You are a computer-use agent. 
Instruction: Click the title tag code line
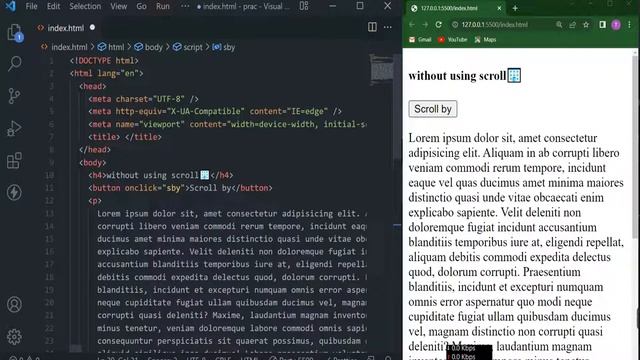(x=125, y=137)
